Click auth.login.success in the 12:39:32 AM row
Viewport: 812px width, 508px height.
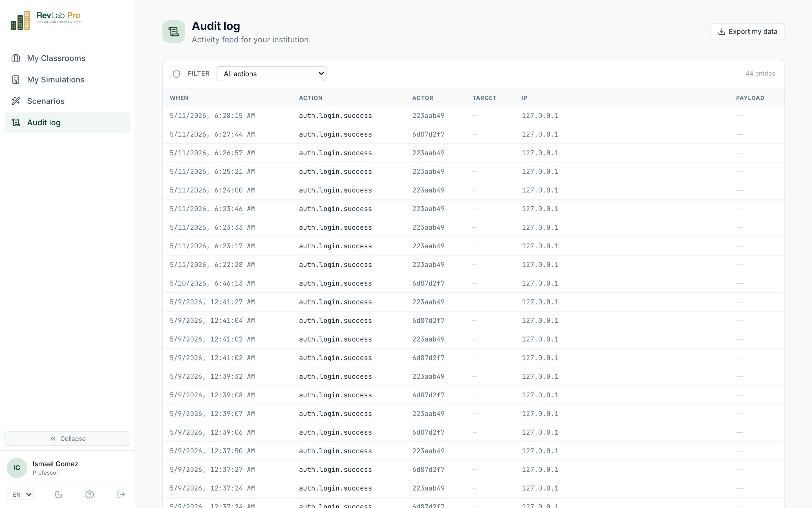tap(335, 377)
